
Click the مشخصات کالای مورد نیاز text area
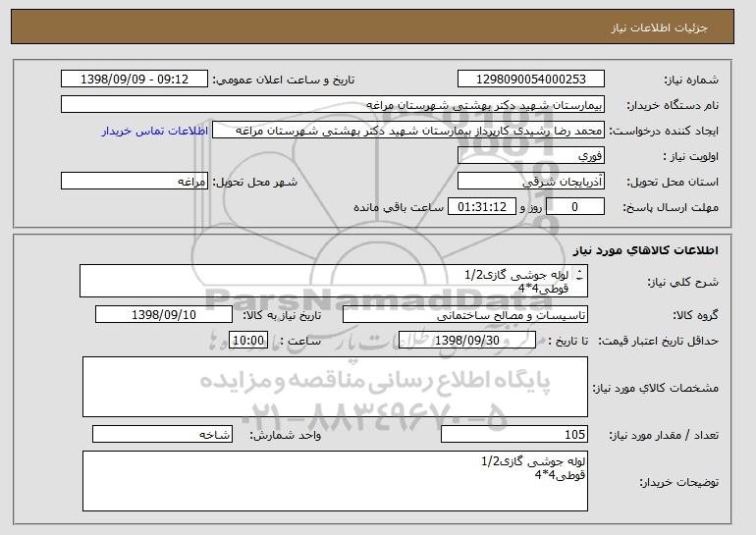point(335,387)
